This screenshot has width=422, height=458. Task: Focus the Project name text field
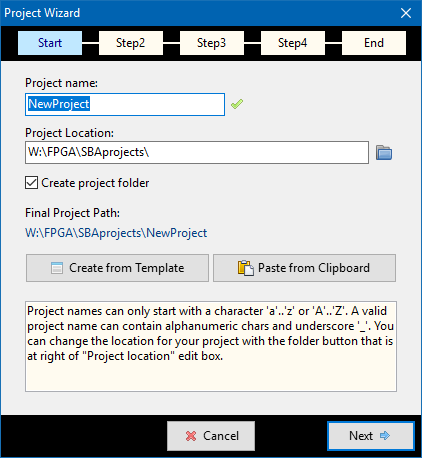click(125, 105)
